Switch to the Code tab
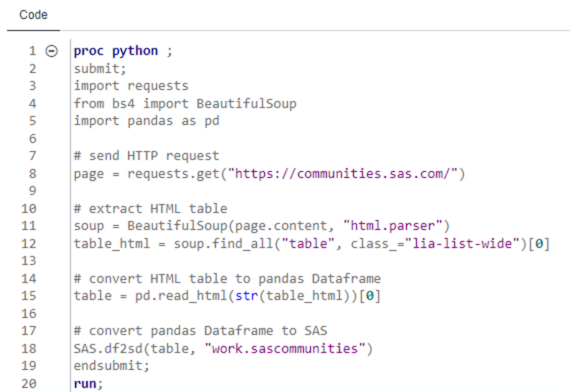 point(33,15)
